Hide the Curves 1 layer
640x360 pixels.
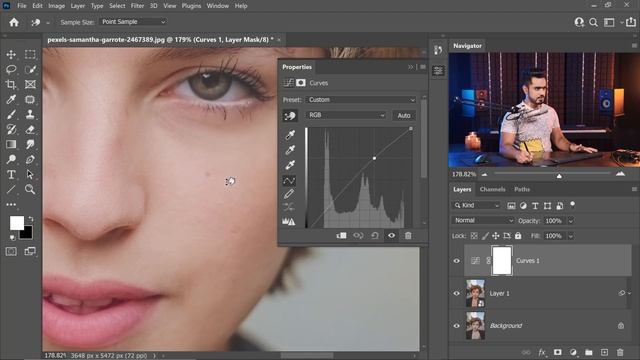[x=457, y=261]
